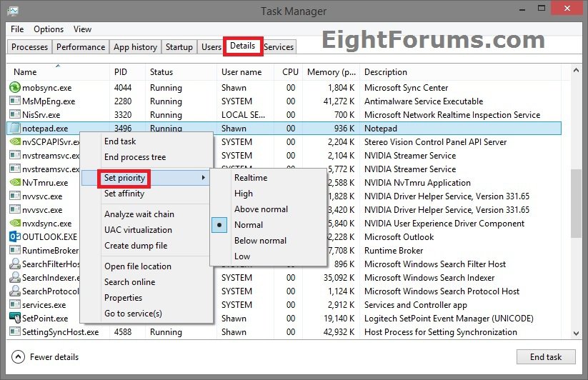Click the SetPoint.exe keyboard icon
The height and width of the screenshot is (380, 588).
coord(15,319)
